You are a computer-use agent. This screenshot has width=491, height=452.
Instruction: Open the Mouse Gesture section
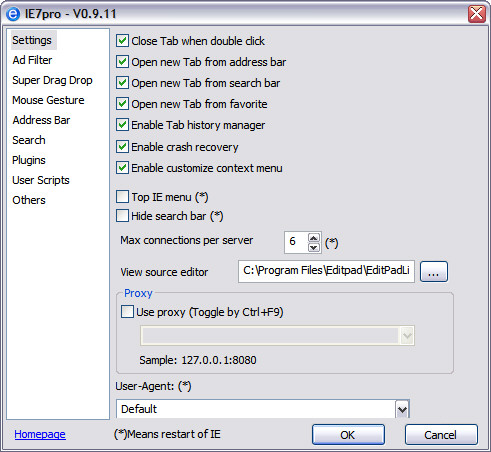point(48,100)
